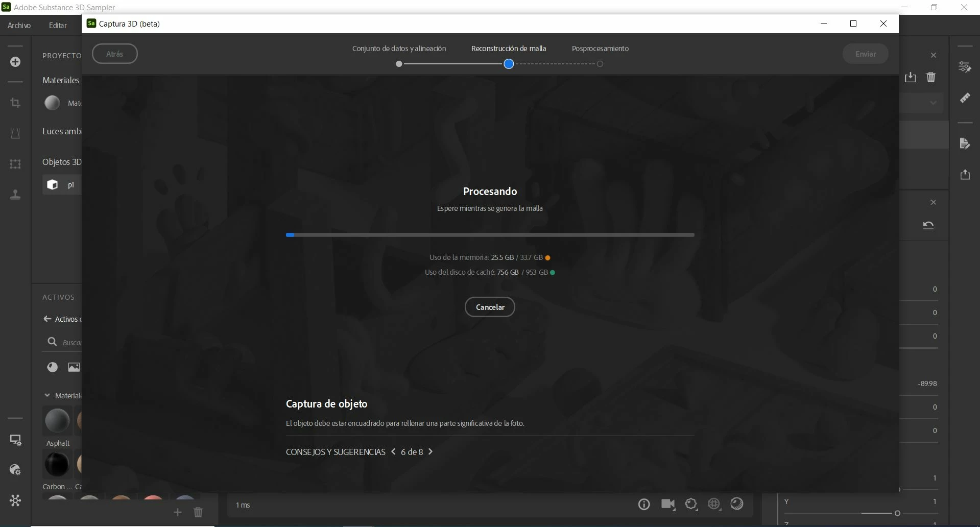Viewport: 980px width, 527px height.
Task: Click the reset undo arrow in properties panel
Action: pyautogui.click(x=928, y=225)
